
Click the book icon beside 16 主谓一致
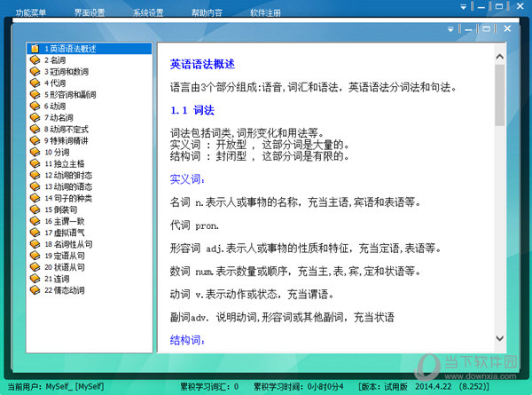pyautogui.click(x=35, y=221)
